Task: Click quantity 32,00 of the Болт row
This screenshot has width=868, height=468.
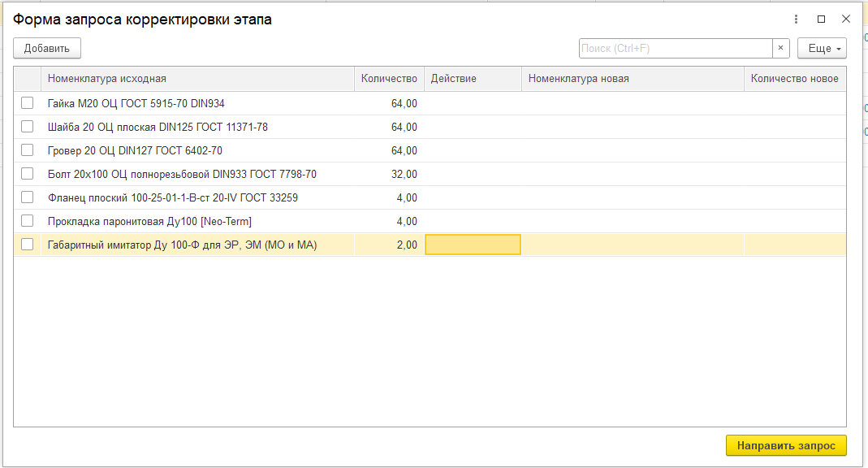Action: tap(404, 175)
